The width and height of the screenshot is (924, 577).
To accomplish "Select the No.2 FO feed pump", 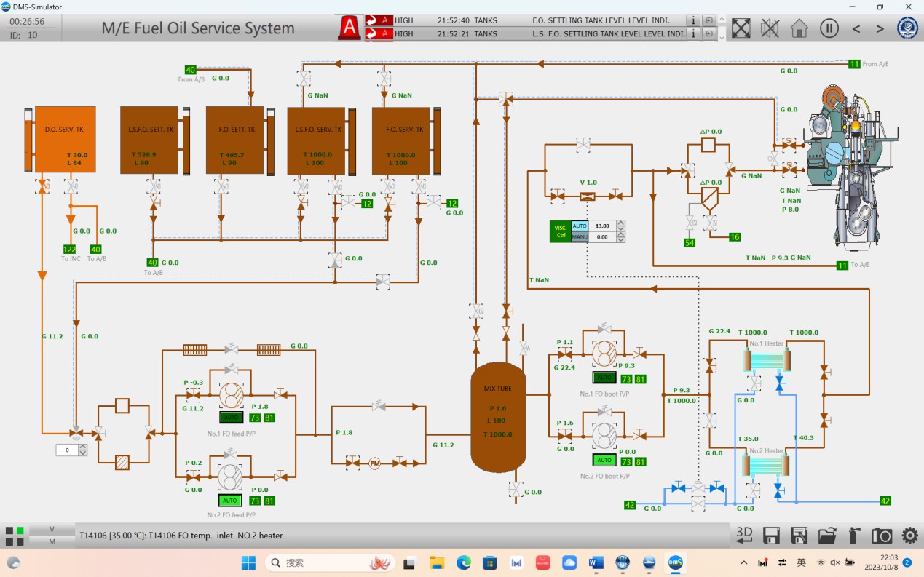I will [230, 477].
